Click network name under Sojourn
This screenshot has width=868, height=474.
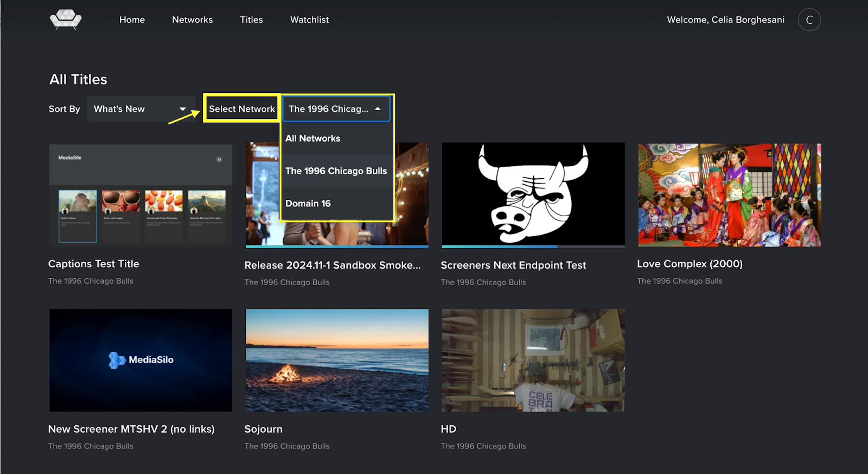pos(287,446)
